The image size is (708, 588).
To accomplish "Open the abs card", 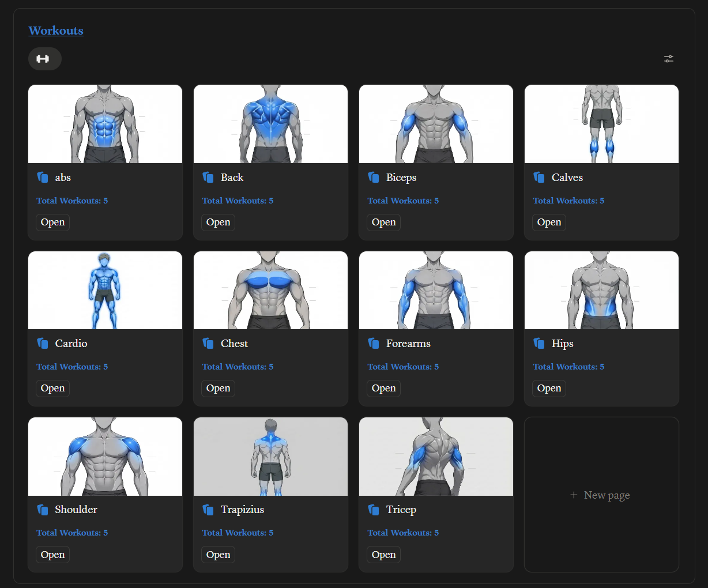I will coord(52,223).
